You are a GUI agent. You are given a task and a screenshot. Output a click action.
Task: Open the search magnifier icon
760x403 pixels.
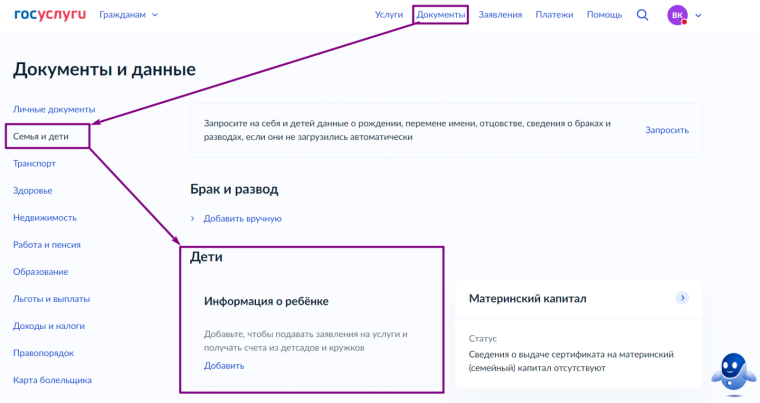(642, 15)
